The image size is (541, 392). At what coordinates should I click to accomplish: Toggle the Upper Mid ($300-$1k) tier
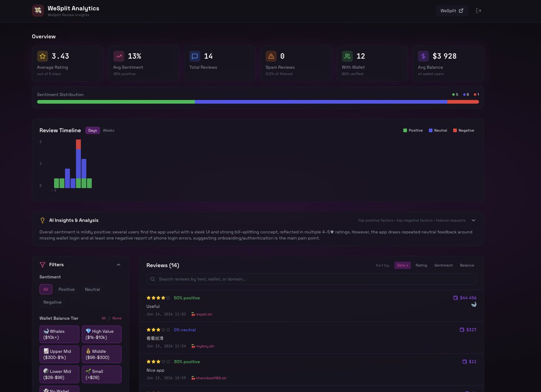point(60,354)
